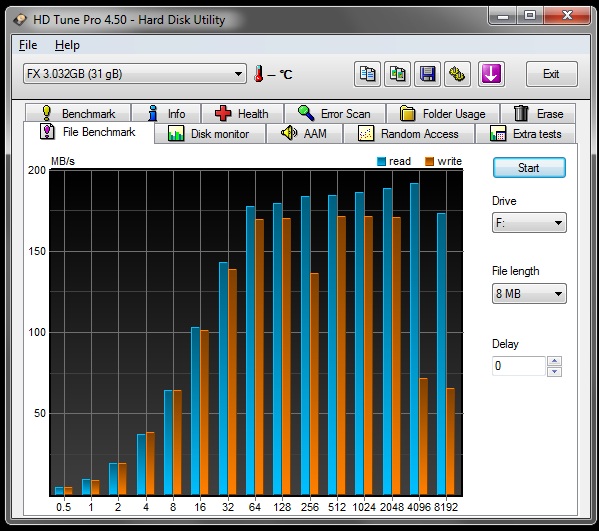Expand the File length 8 MB dropdown
Image resolution: width=599 pixels, height=531 pixels.
(x=529, y=294)
